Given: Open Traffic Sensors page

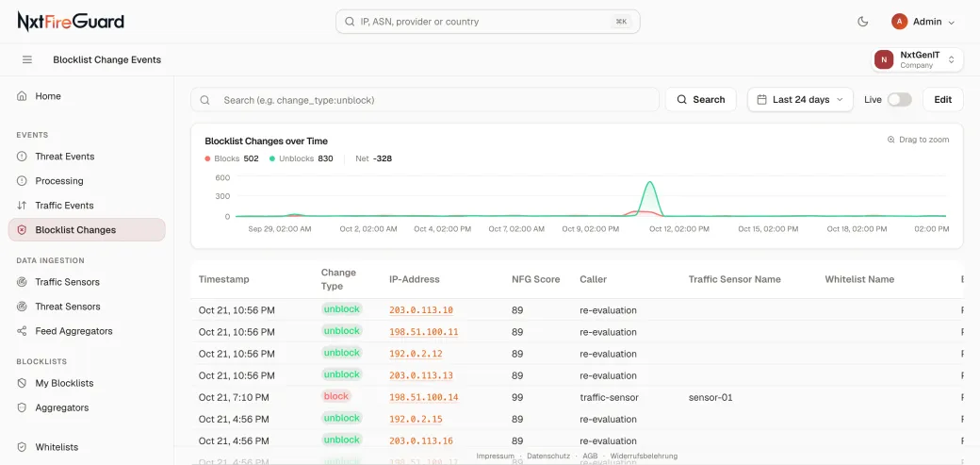Looking at the screenshot, I should pos(67,282).
